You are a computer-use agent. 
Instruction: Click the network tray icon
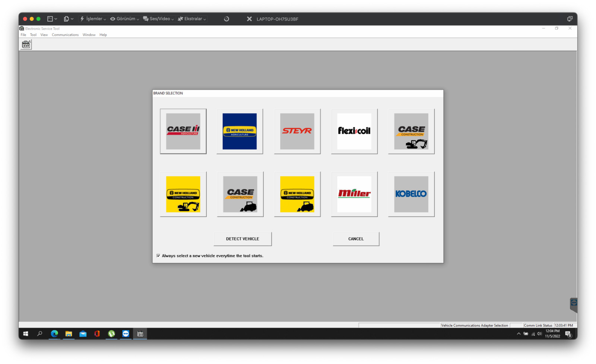[533, 334]
